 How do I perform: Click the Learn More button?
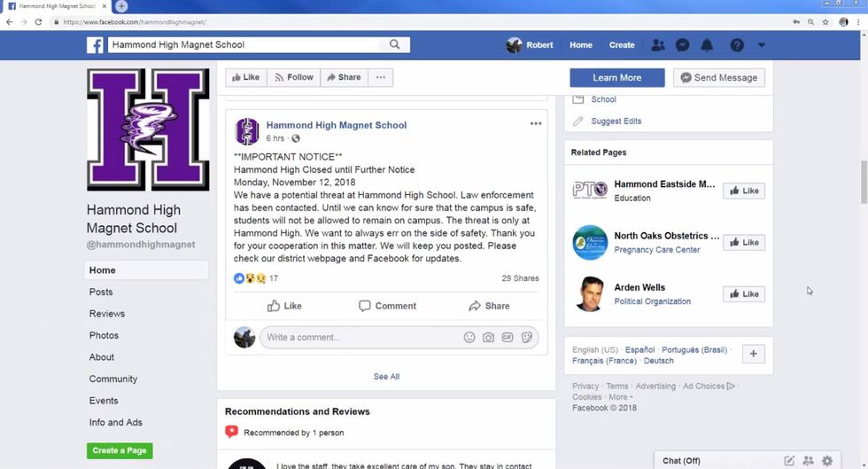point(616,78)
